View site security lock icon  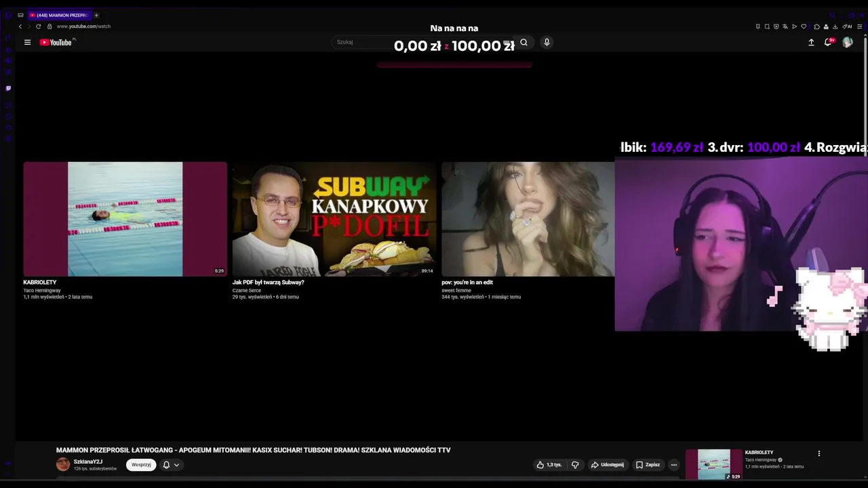click(x=50, y=26)
